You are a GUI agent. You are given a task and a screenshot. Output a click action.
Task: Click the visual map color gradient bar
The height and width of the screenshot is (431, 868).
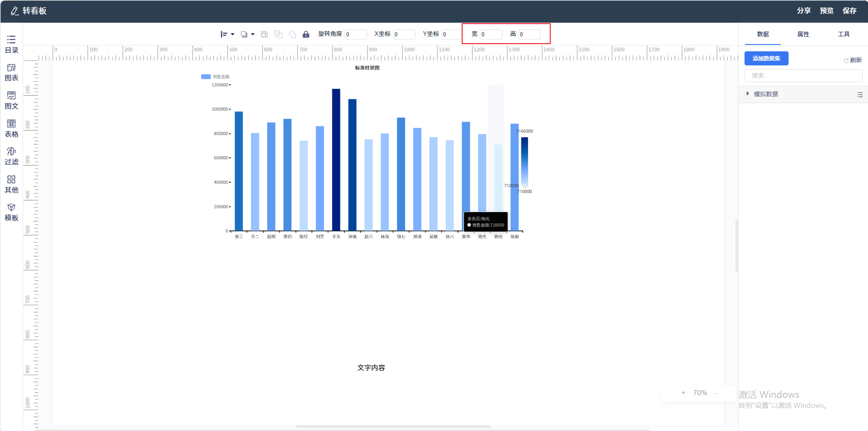click(524, 161)
